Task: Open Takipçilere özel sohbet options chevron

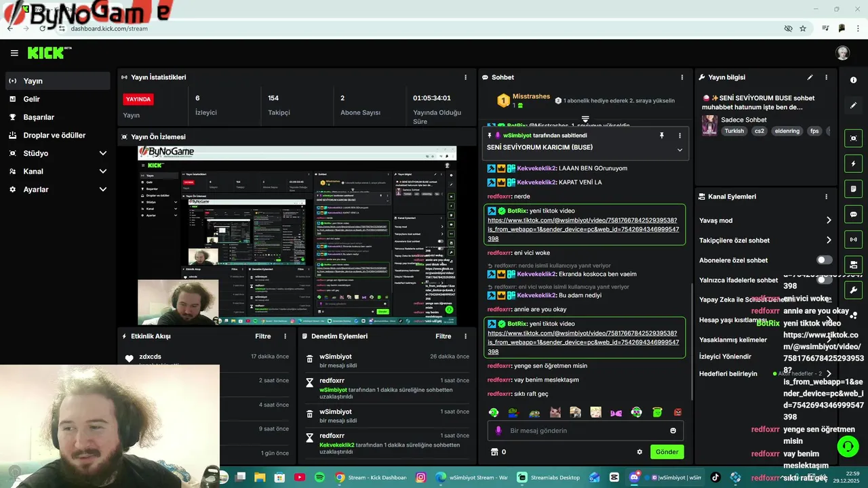Action: pos(828,240)
